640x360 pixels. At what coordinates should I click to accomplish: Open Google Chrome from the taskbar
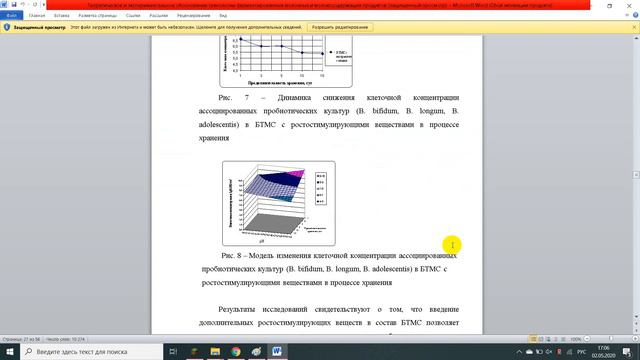click(x=236, y=351)
